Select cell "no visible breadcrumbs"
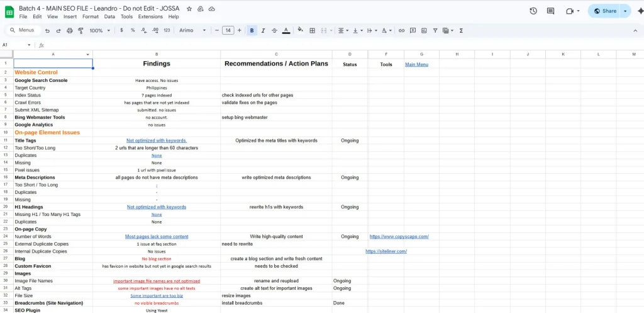Image resolution: width=644 pixels, height=313 pixels. point(157,303)
